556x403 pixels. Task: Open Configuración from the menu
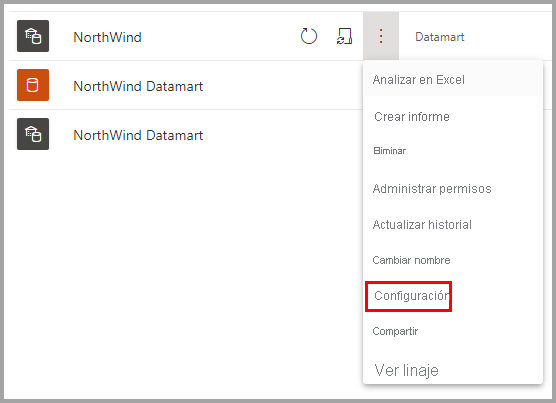tap(453, 296)
